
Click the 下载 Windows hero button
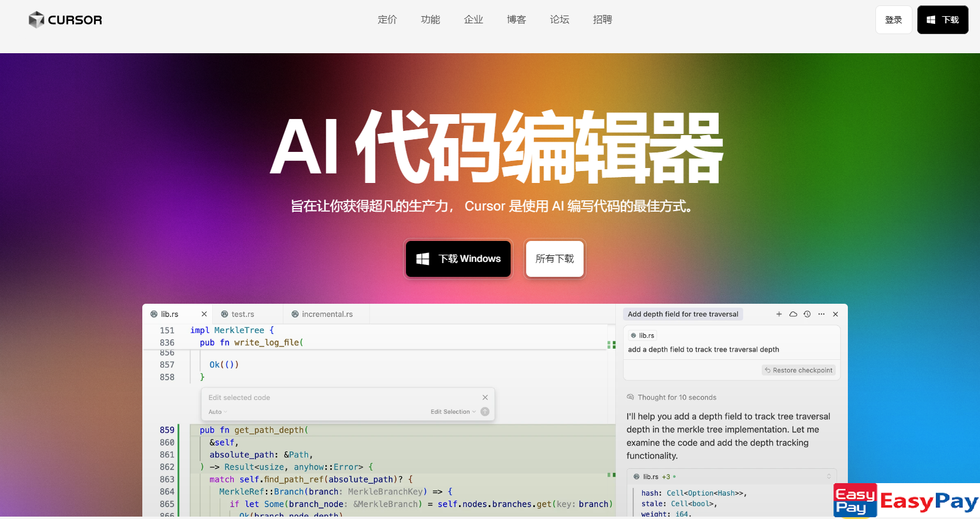pyautogui.click(x=459, y=259)
